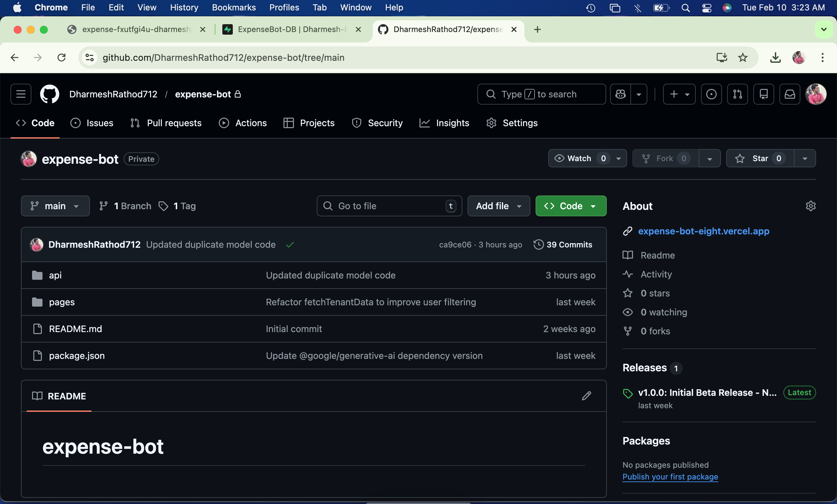The image size is (837, 504).
Task: Open the expense-bot-eight.vercel.app link
Action: pyautogui.click(x=704, y=231)
